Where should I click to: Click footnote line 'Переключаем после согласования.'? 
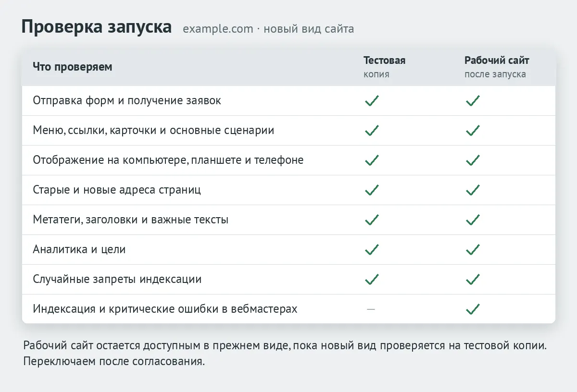click(x=114, y=361)
